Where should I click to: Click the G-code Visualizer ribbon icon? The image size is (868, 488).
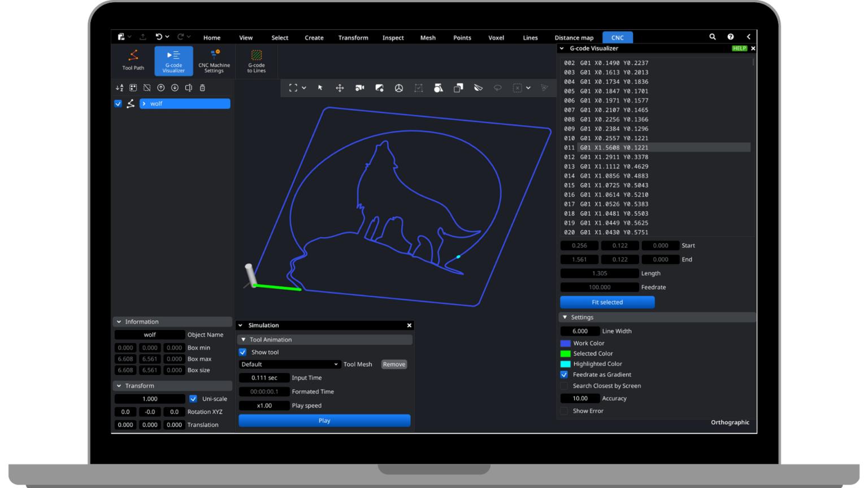pyautogui.click(x=173, y=60)
